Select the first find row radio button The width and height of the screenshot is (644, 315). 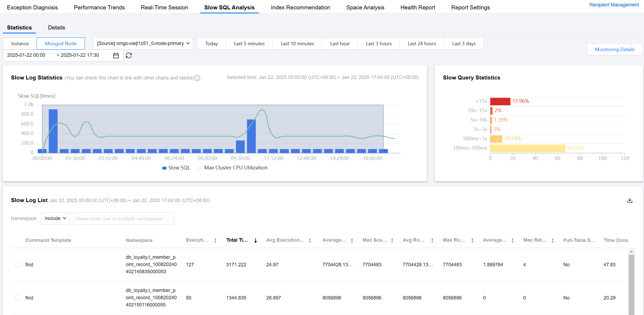click(18, 264)
